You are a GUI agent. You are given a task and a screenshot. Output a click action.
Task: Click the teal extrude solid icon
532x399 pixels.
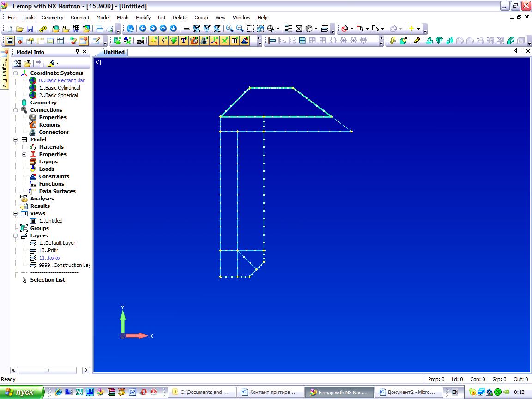point(429,41)
